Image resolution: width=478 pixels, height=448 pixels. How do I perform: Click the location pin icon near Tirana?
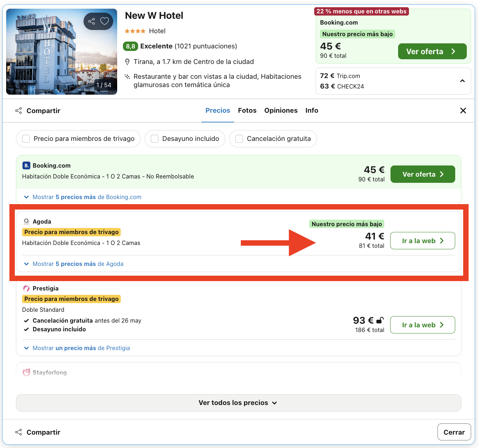pos(127,61)
